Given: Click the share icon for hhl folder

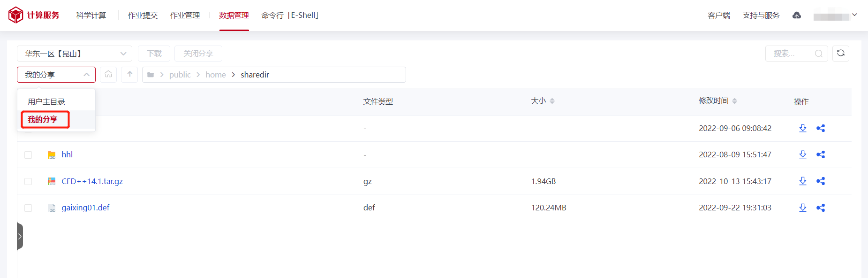Looking at the screenshot, I should (x=821, y=154).
